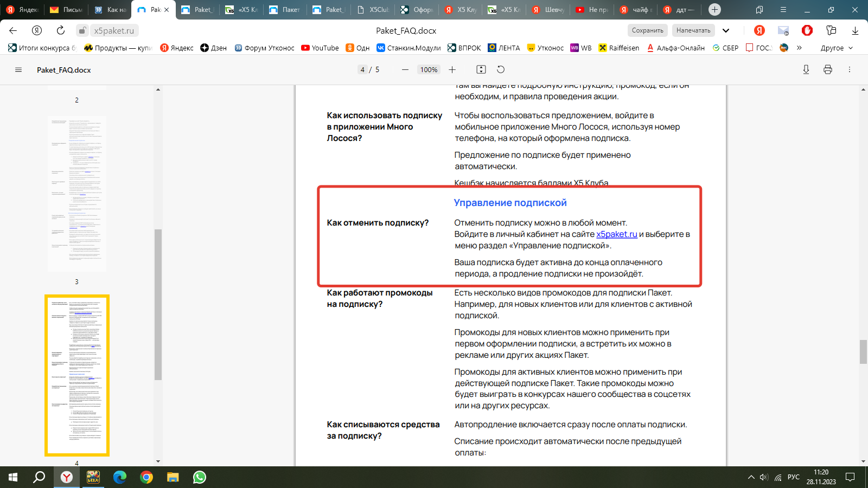868x488 pixels.
Task: Rotate the document with the rotate icon
Action: (501, 70)
